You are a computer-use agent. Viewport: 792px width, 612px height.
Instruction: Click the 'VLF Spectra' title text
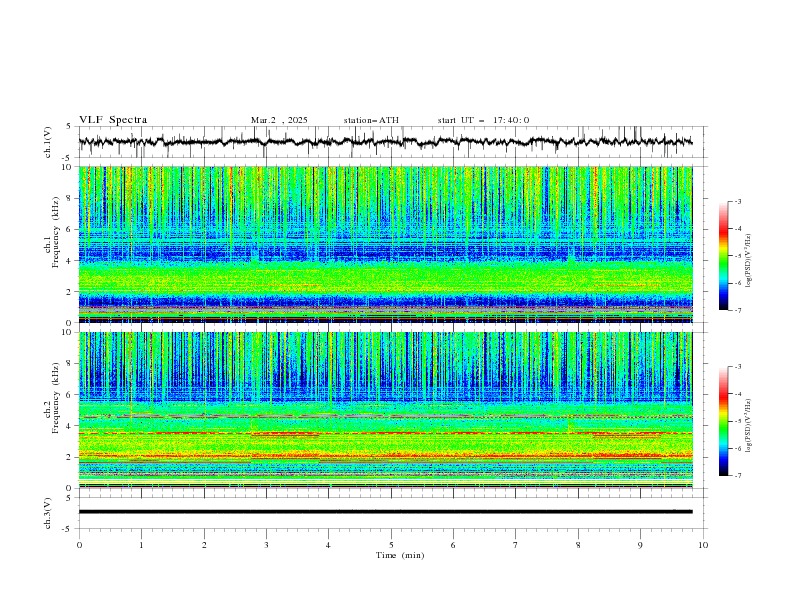(x=113, y=120)
